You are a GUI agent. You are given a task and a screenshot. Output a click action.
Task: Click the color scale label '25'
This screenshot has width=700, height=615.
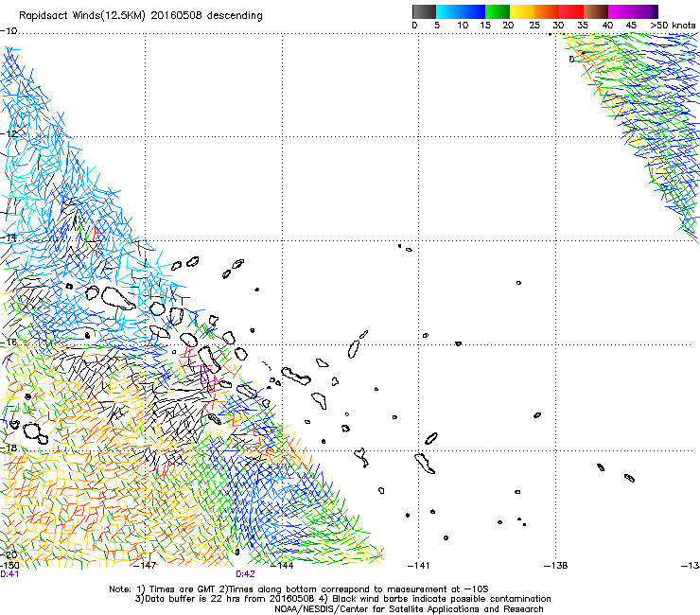coord(534,26)
